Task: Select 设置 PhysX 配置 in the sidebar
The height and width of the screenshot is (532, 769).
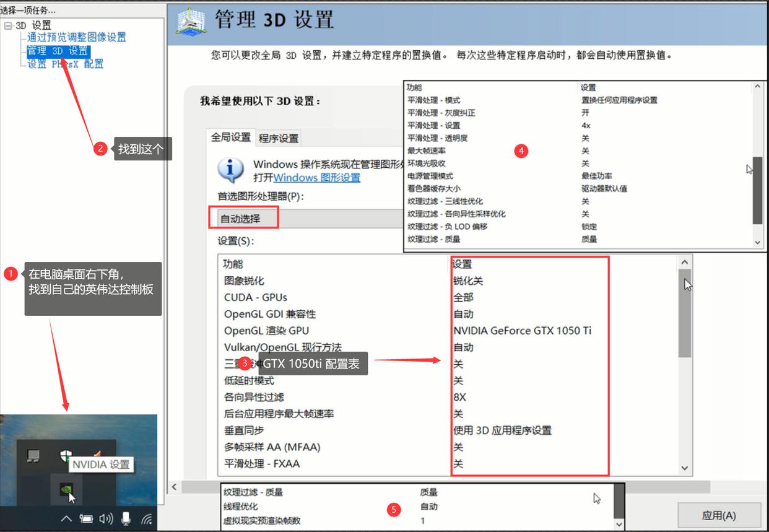Action: tap(64, 64)
